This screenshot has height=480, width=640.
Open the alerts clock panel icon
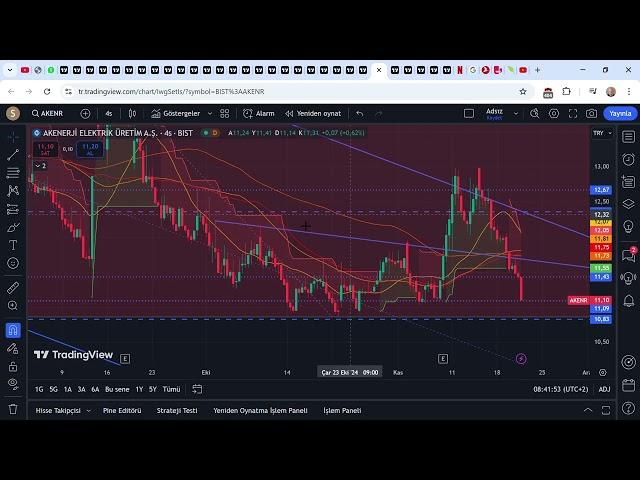629,159
